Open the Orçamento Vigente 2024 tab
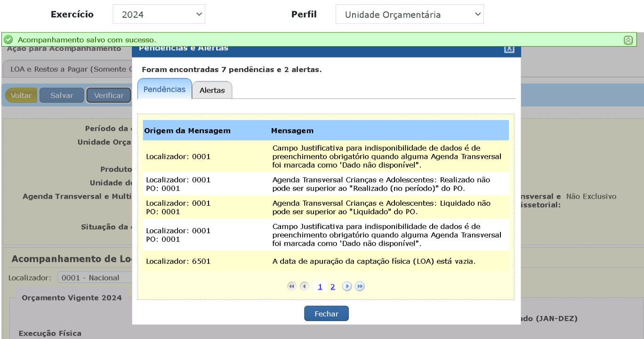This screenshot has height=339, width=644. click(72, 298)
